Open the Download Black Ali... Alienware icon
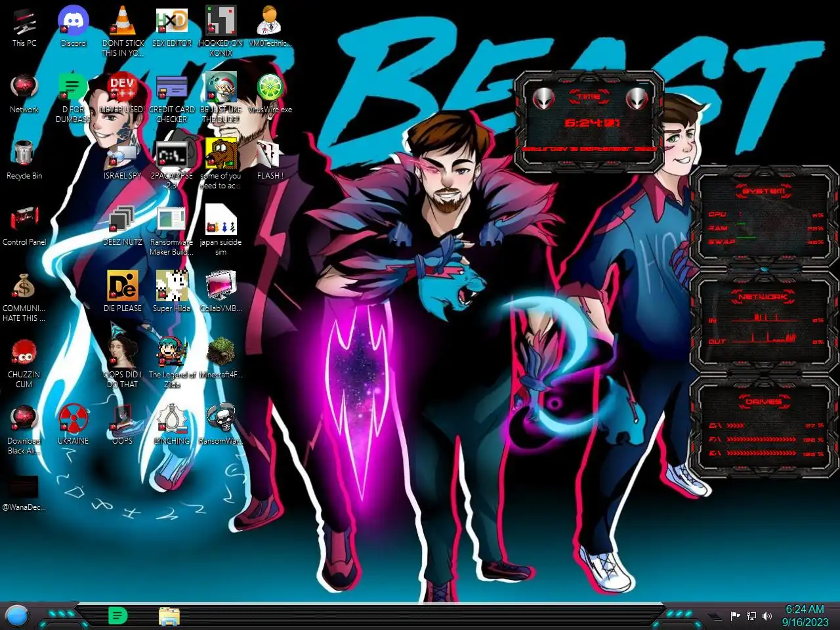Image resolution: width=840 pixels, height=630 pixels. click(24, 429)
